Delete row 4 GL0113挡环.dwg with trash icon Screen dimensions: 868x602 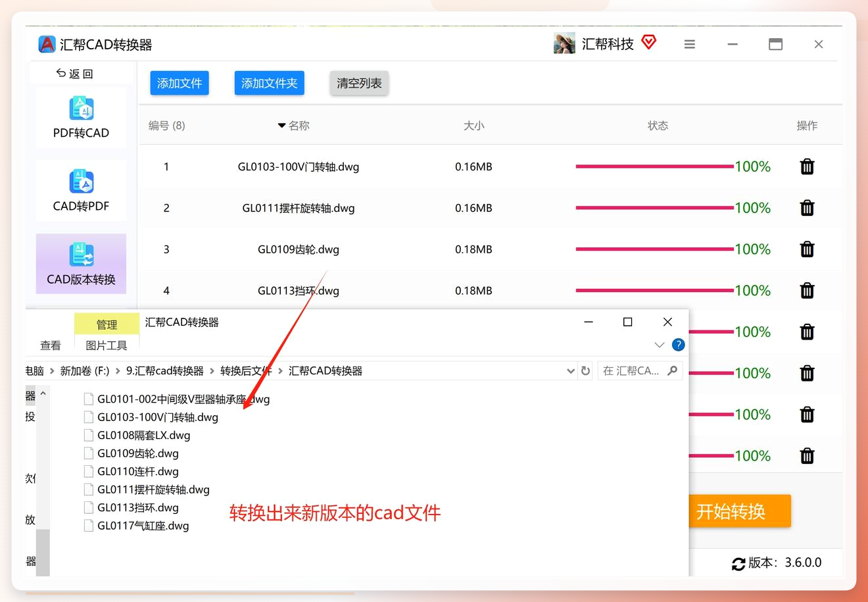click(807, 291)
